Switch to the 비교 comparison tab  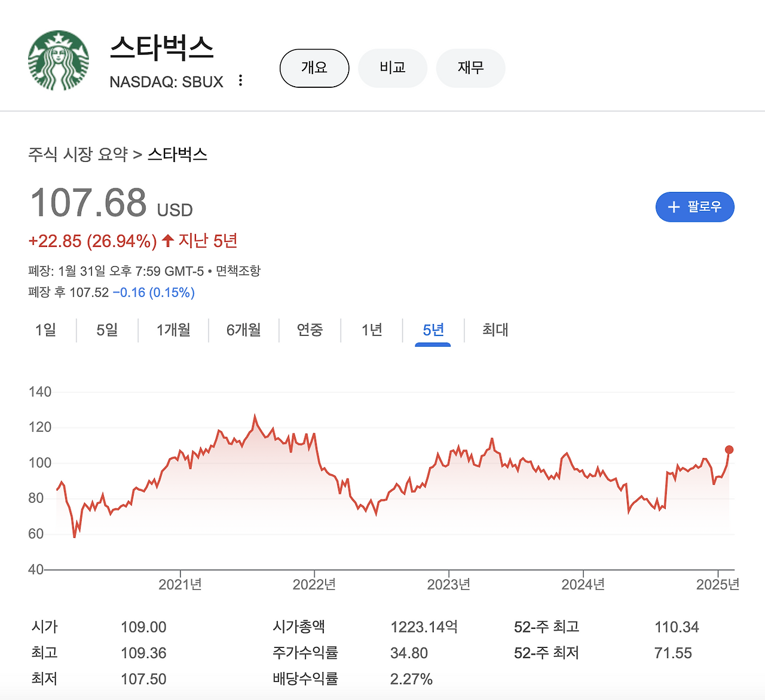click(x=392, y=68)
